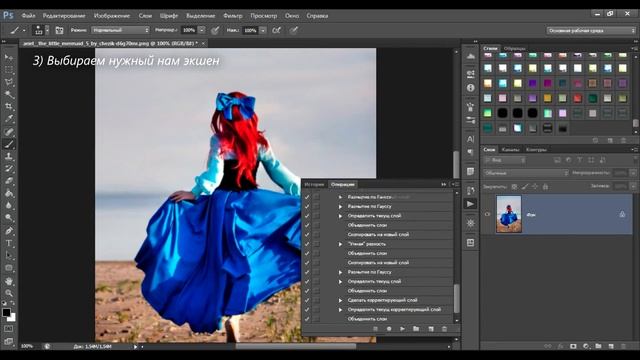This screenshot has width=640, height=360.
Task: Select the Hand tool
Action: 9,281
